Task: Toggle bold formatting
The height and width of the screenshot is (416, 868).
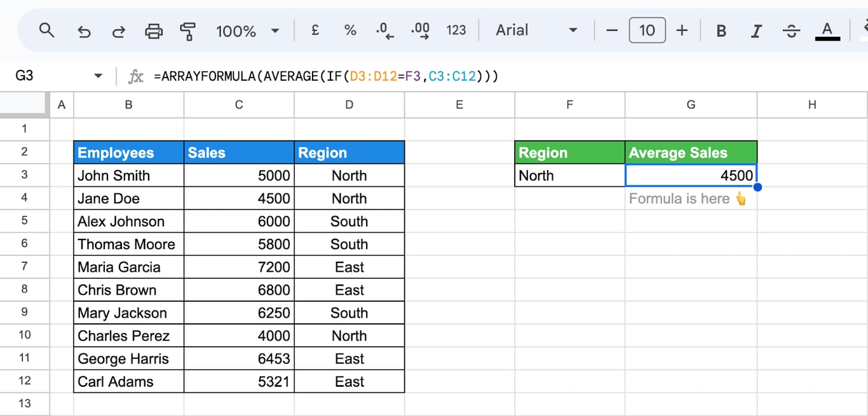Action: (721, 30)
